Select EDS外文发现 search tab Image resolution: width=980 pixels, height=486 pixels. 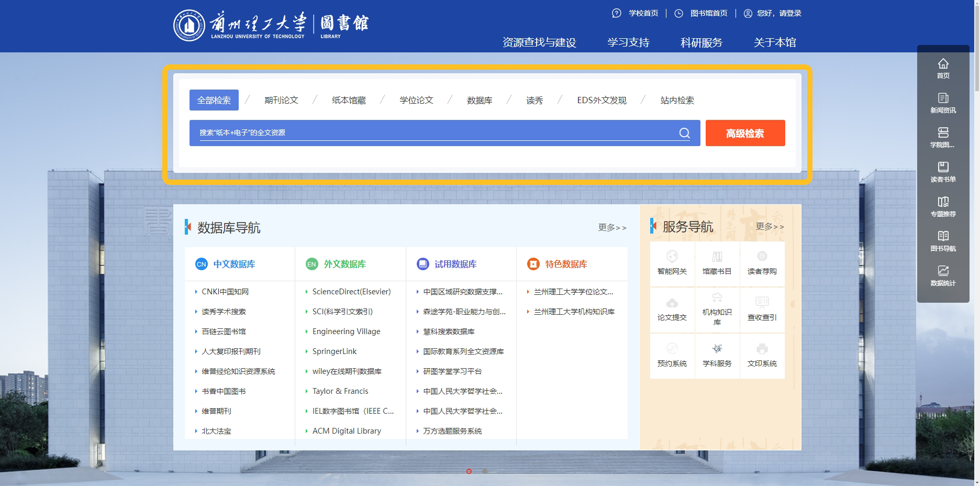click(x=602, y=100)
